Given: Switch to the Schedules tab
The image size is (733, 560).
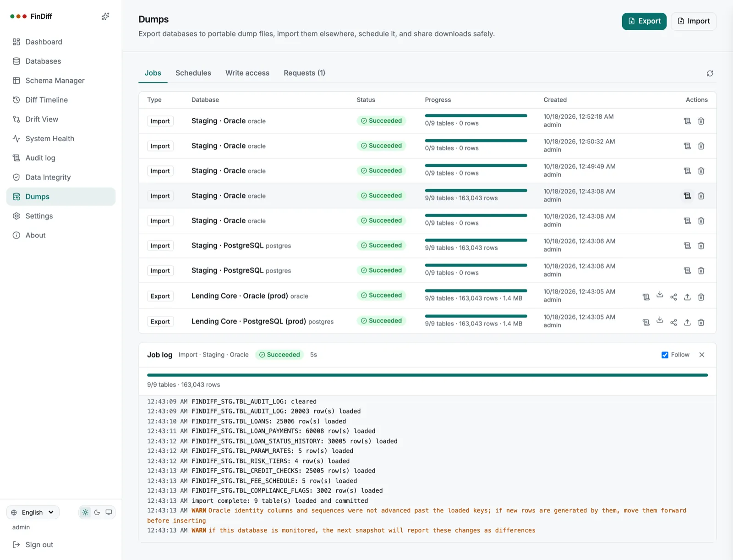Looking at the screenshot, I should (x=193, y=73).
